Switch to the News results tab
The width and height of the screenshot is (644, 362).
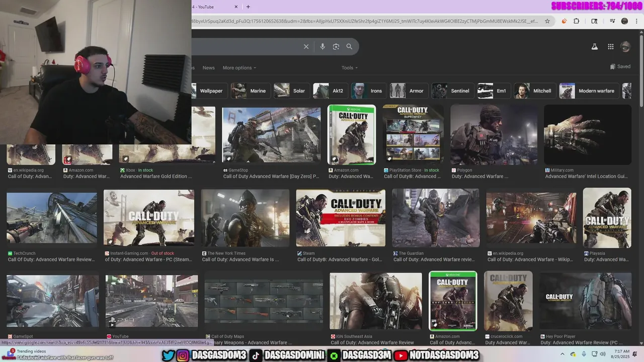208,68
